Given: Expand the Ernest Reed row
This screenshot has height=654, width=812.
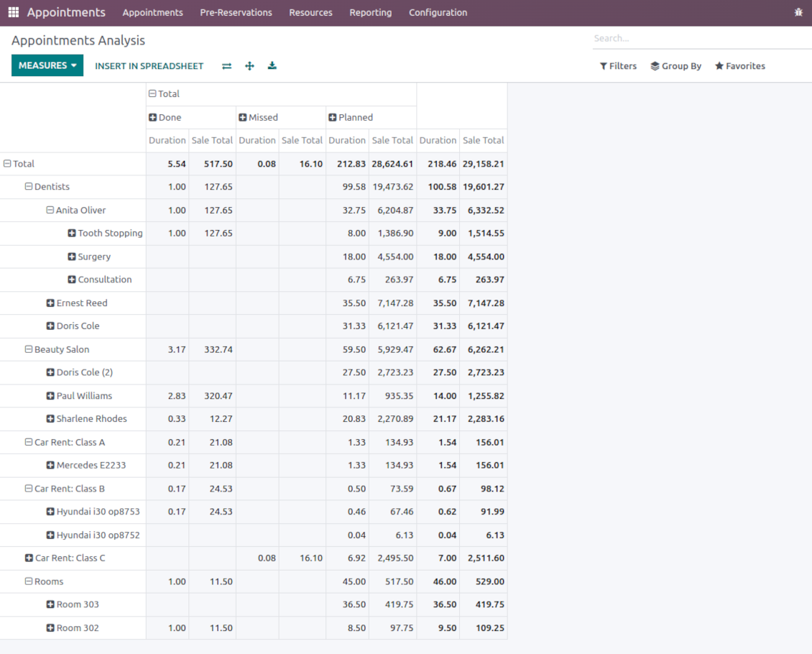Looking at the screenshot, I should tap(77, 303).
